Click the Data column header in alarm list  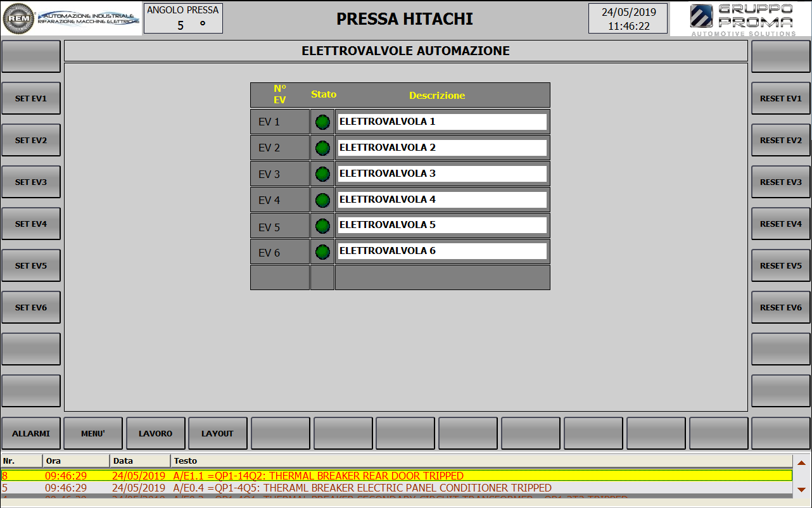point(140,460)
